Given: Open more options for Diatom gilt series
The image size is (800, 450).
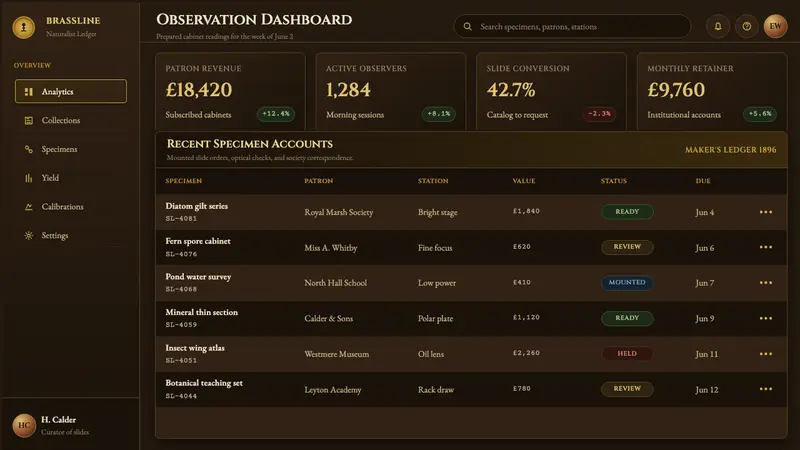Looking at the screenshot, I should click(x=765, y=212).
